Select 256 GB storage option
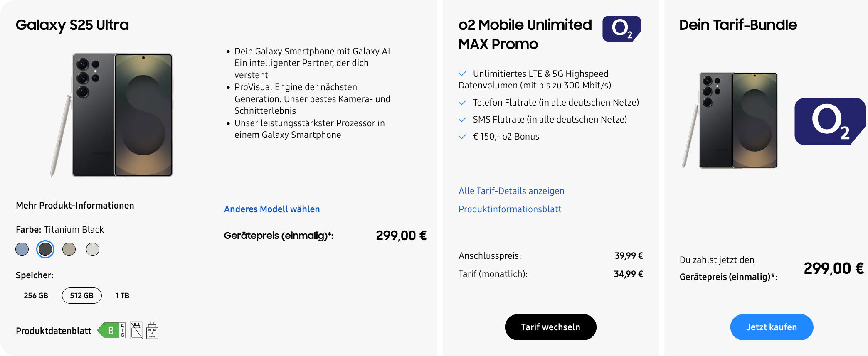This screenshot has width=868, height=356. (x=36, y=295)
